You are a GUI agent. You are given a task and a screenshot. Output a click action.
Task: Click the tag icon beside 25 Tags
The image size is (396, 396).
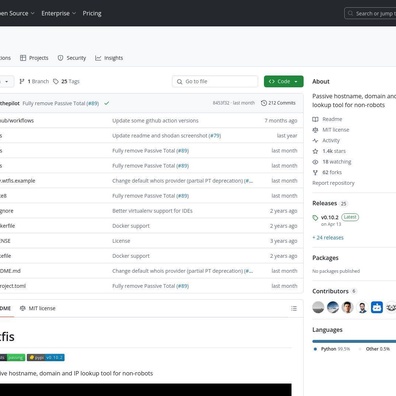[56, 81]
